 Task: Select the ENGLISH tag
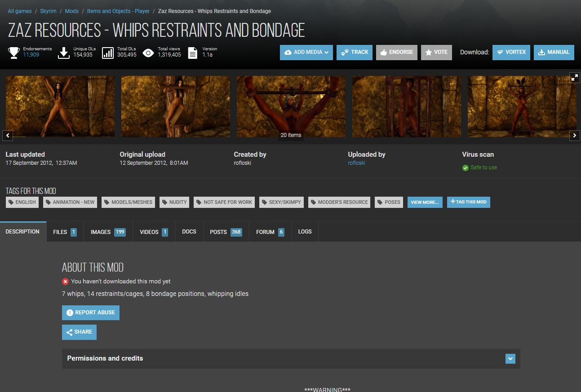click(x=22, y=203)
